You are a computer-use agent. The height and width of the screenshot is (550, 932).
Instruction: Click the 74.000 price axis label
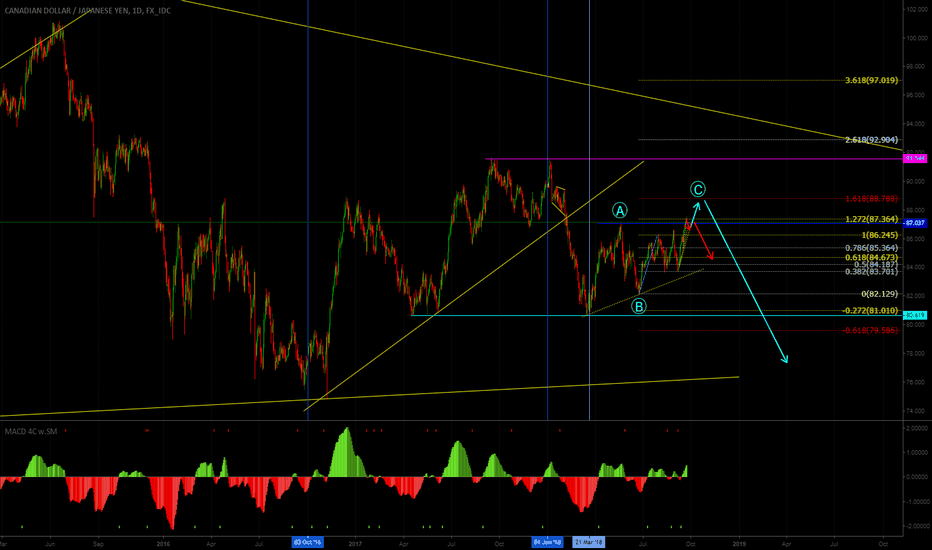pos(917,411)
